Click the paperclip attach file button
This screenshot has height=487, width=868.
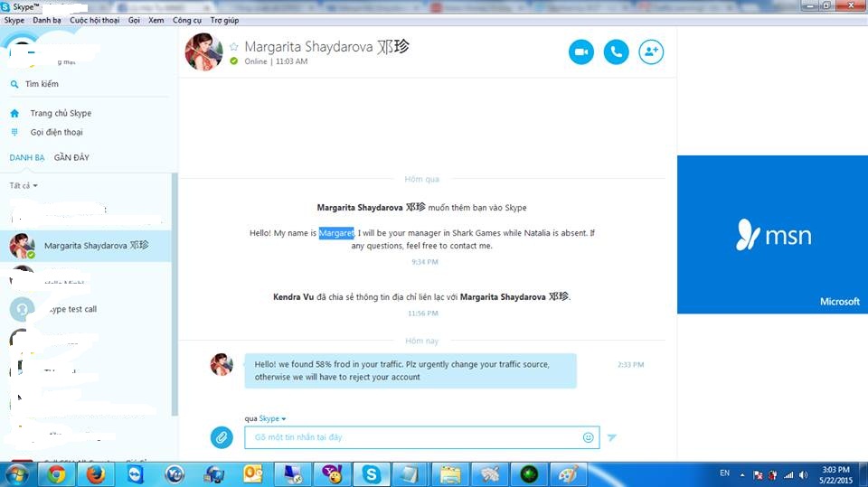pos(222,437)
